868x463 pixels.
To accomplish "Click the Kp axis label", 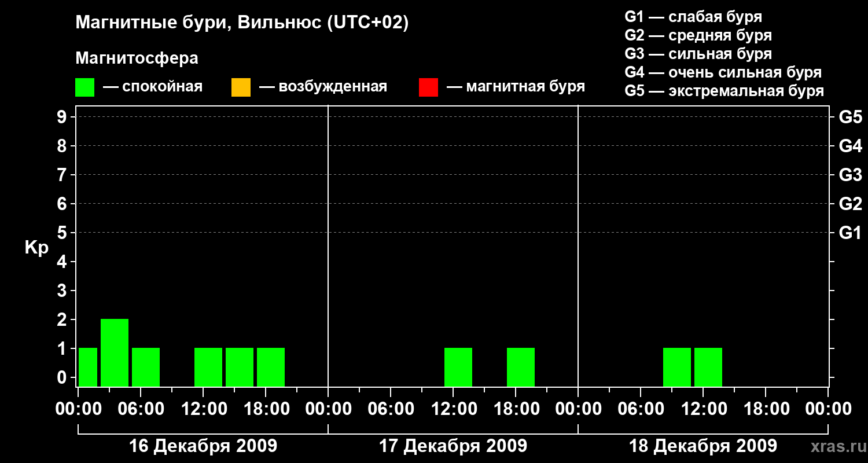I will click(x=36, y=248).
